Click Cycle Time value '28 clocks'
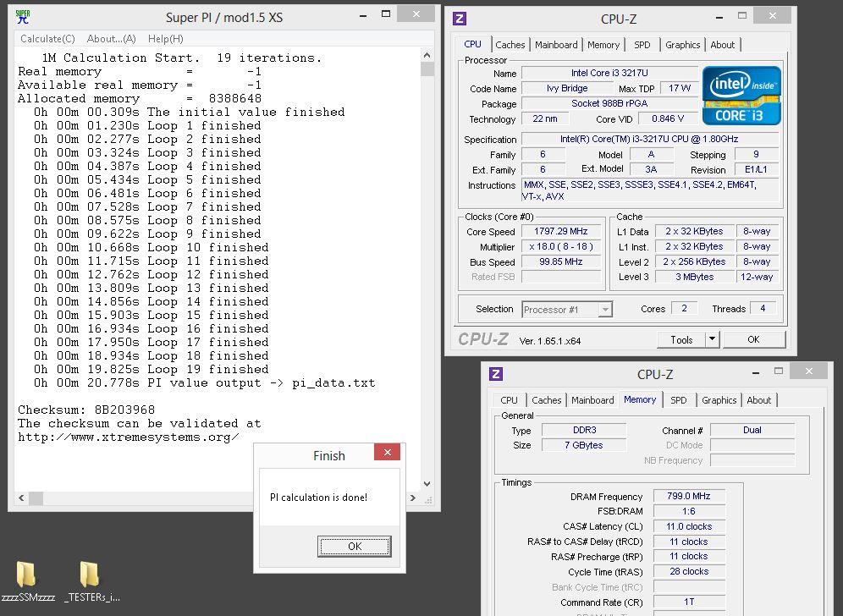 coord(689,571)
